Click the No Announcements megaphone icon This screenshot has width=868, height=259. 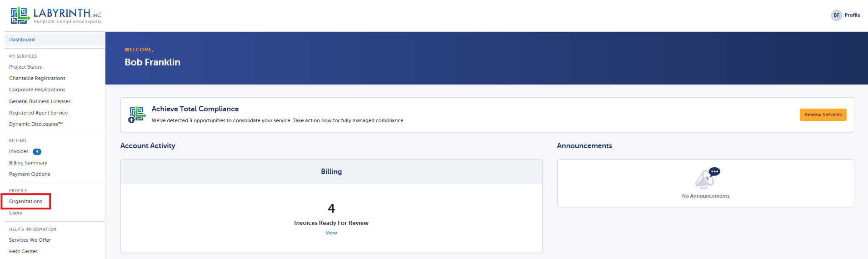click(x=707, y=178)
